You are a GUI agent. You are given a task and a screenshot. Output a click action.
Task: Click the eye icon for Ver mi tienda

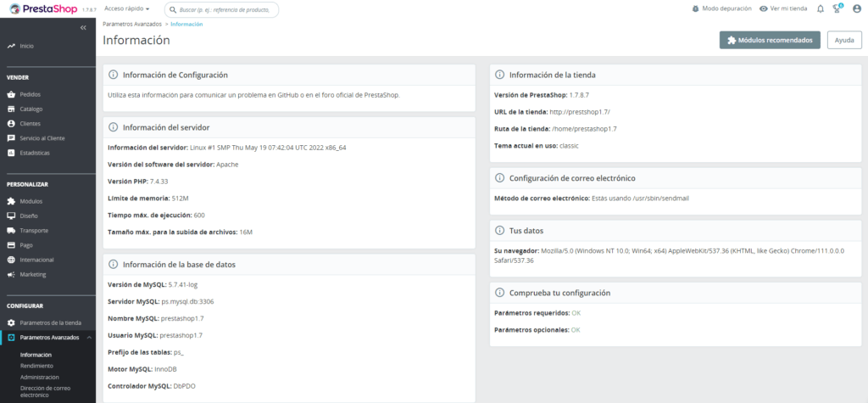pyautogui.click(x=764, y=8)
